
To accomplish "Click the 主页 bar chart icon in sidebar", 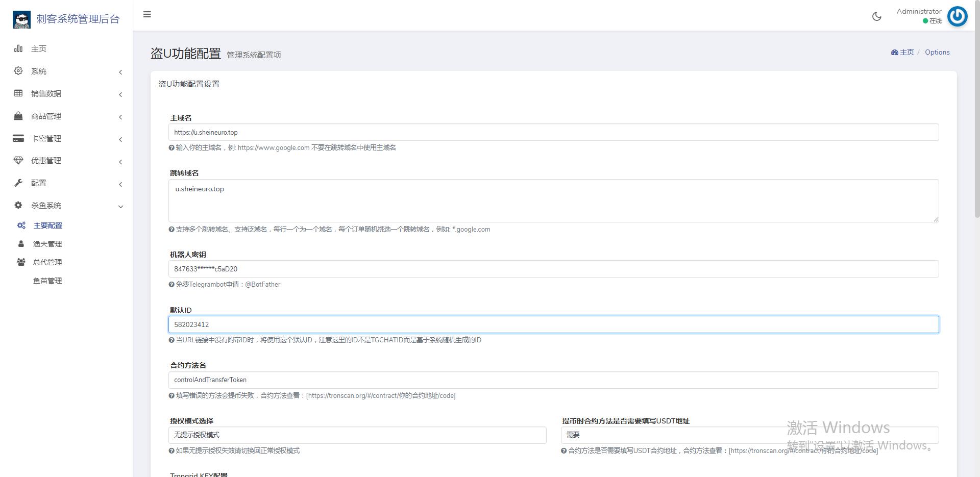I will 18,48.
